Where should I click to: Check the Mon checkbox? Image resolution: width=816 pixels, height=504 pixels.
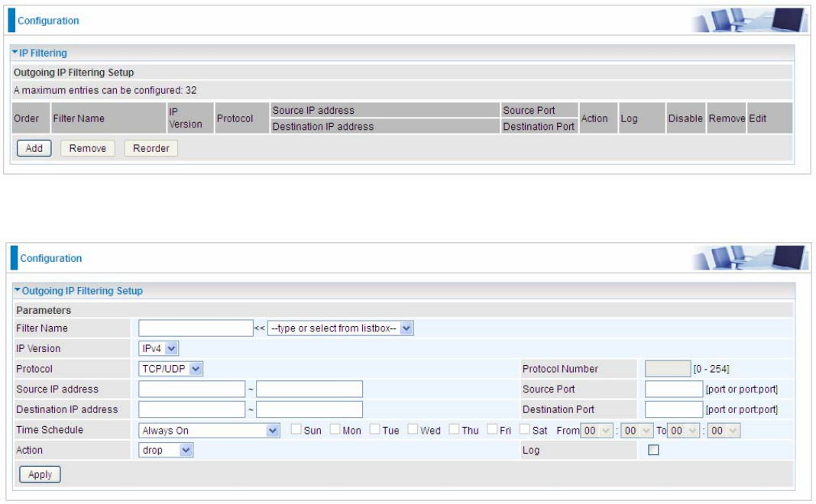[x=335, y=429]
